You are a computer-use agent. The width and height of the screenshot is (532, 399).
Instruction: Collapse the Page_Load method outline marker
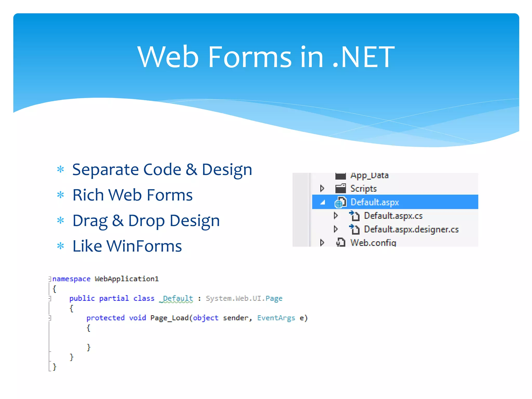[49, 318]
